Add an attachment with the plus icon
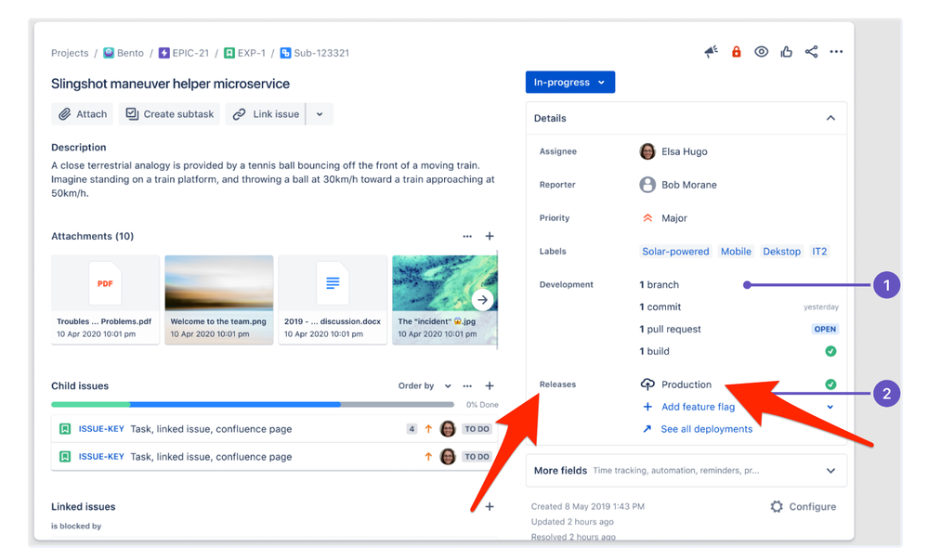 click(490, 236)
